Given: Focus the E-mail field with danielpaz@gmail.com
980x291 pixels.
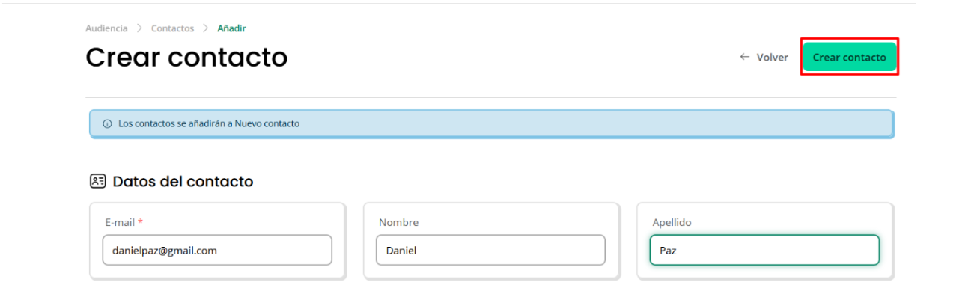Looking at the screenshot, I should pos(217,250).
